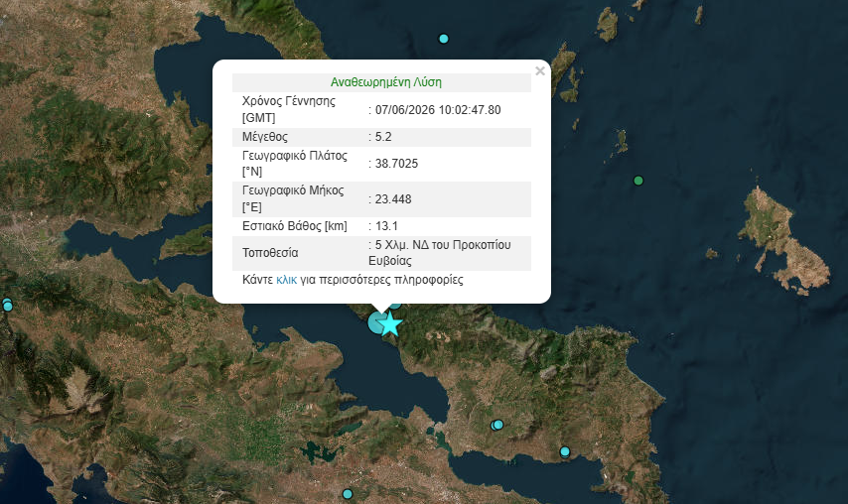Select the magnitude value 5.2
This screenshot has width=848, height=504.
pos(383,137)
